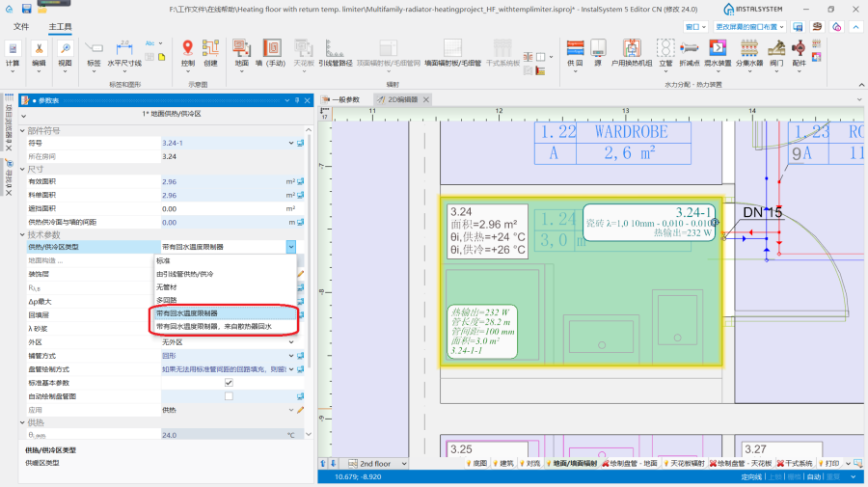This screenshot has height=487, width=868.
Task: Enable the 自动绘制盘管图 checkbox
Action: (x=229, y=396)
